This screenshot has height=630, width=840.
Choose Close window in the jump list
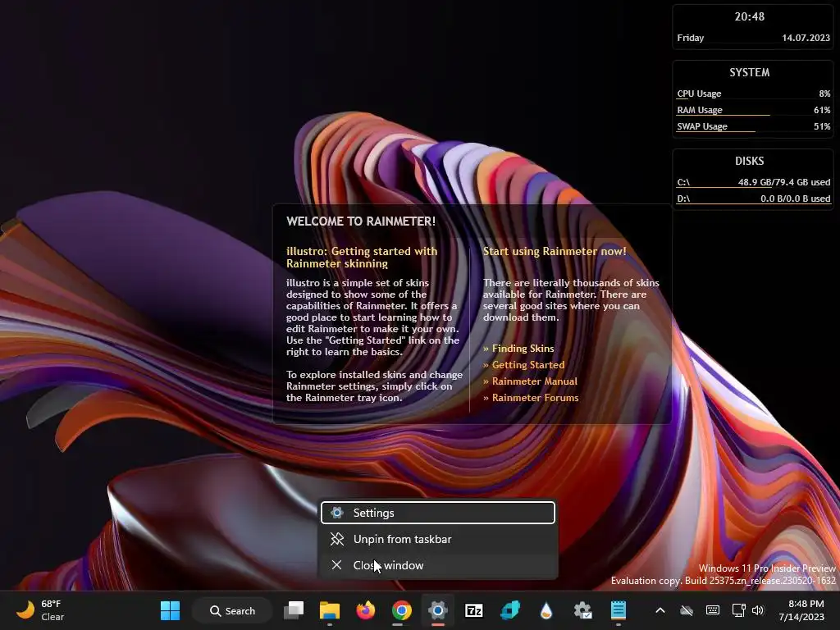[438, 565]
